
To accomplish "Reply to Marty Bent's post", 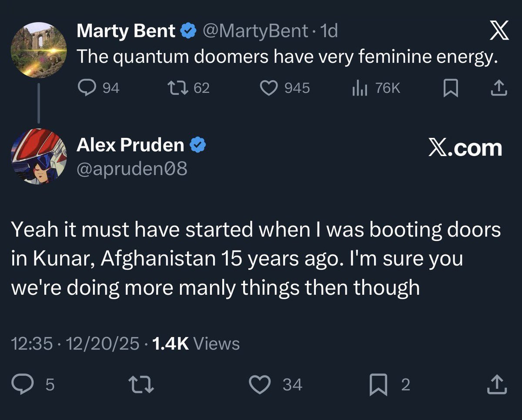I will pos(86,88).
